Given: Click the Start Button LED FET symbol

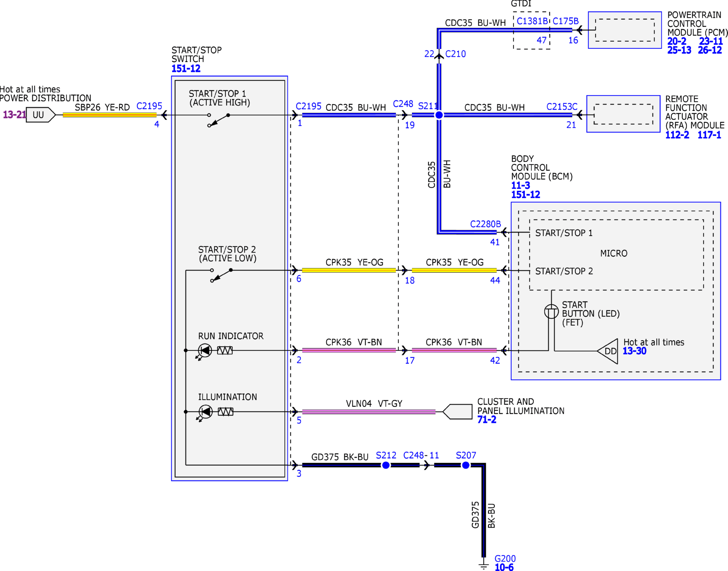Looking at the screenshot, I should coord(551,312).
